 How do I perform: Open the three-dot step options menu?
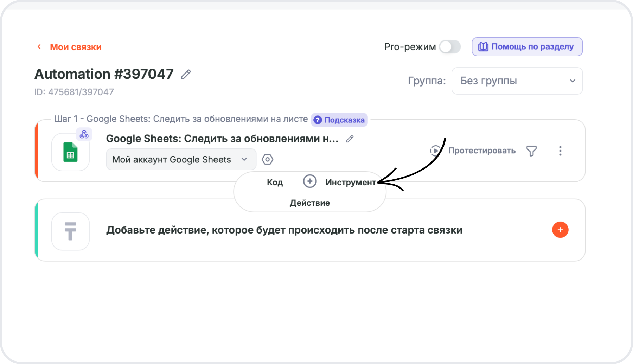[x=560, y=151]
